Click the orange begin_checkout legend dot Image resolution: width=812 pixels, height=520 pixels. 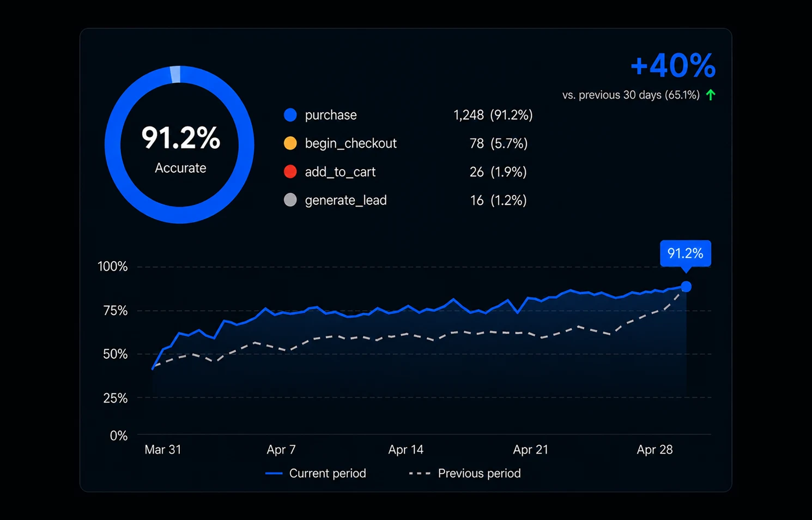[x=290, y=143]
